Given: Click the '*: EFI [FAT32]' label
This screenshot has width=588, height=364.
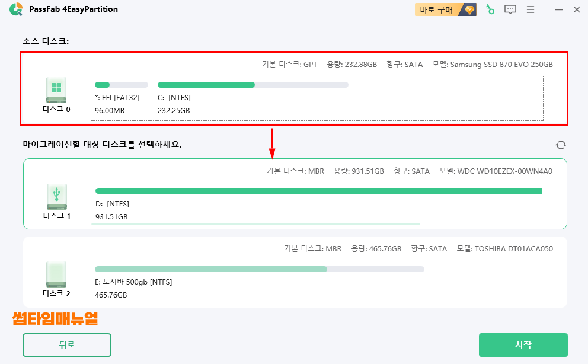Looking at the screenshot, I should 117,97.
